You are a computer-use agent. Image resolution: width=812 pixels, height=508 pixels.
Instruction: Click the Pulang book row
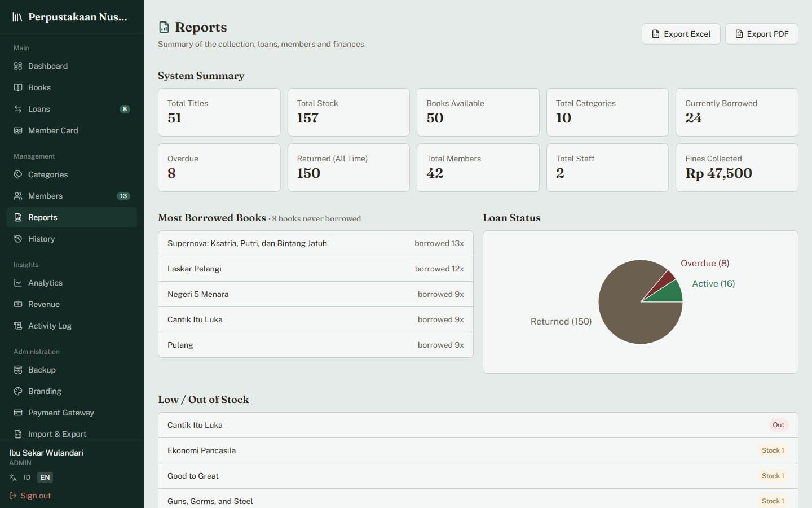pos(316,345)
